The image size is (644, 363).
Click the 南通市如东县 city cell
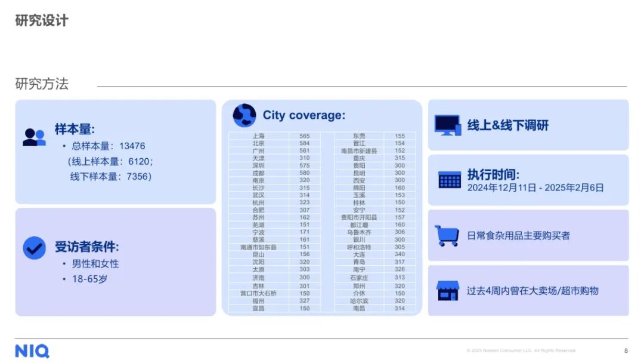point(258,247)
